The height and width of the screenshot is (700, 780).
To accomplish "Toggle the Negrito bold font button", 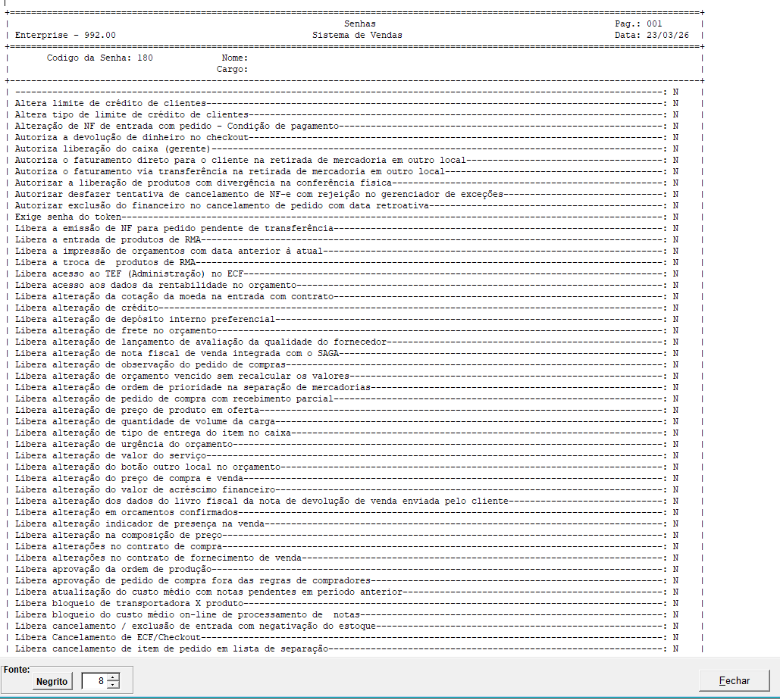I will pos(52,682).
